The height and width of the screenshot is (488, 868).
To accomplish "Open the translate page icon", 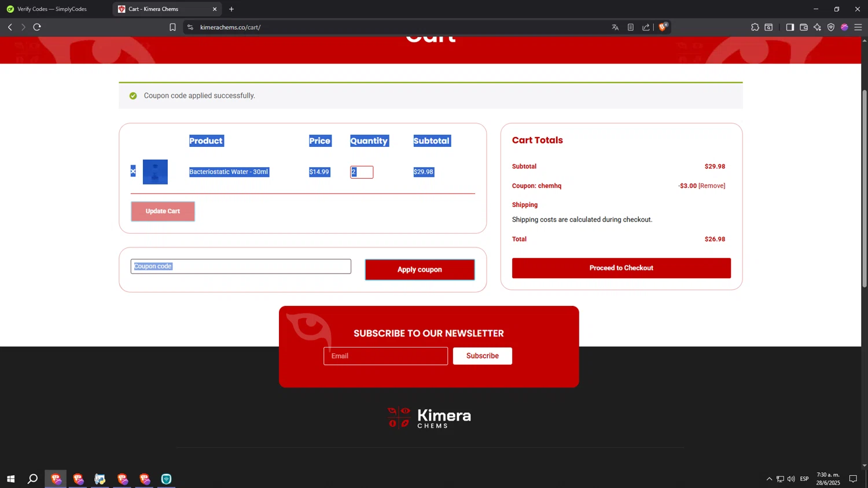I will (615, 27).
